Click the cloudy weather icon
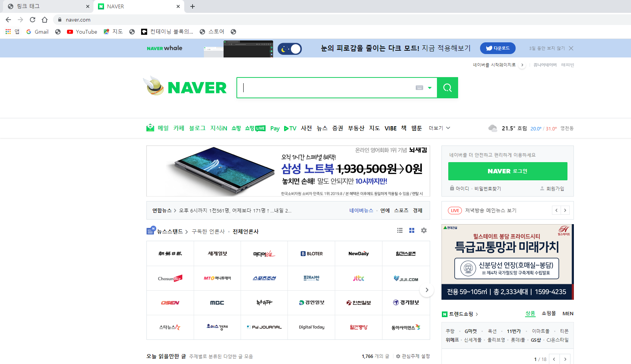 tap(493, 128)
